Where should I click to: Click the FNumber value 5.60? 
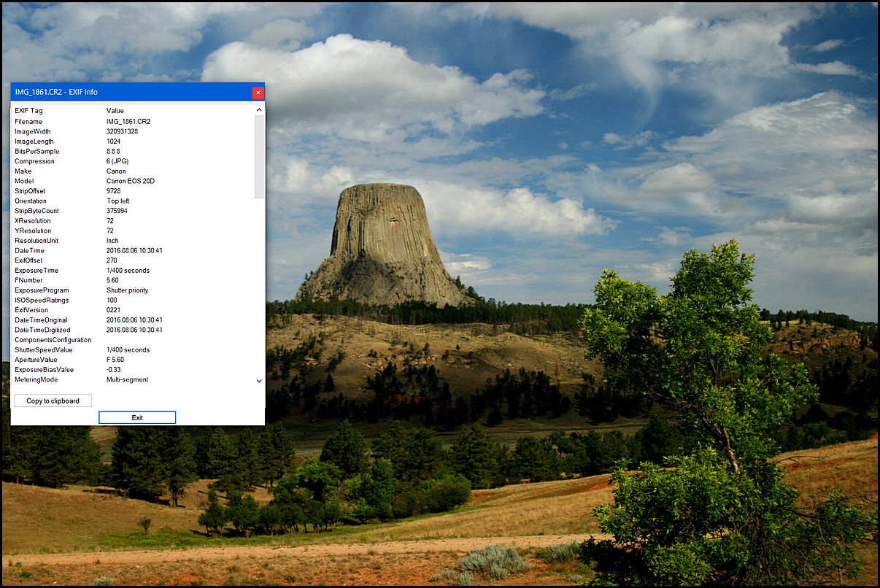pyautogui.click(x=114, y=280)
